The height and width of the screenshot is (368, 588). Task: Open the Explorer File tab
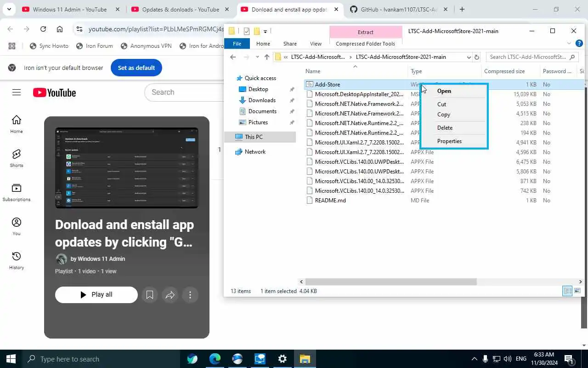237,44
